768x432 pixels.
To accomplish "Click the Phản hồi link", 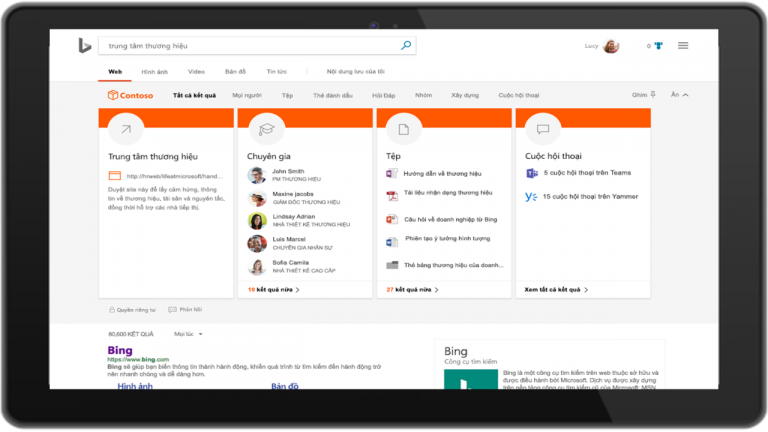I will (x=191, y=310).
